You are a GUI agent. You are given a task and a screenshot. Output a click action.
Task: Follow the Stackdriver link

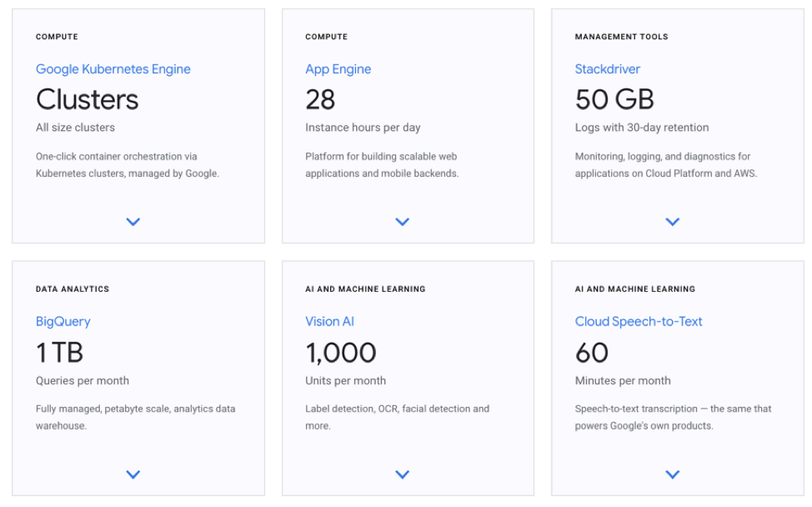click(x=608, y=69)
